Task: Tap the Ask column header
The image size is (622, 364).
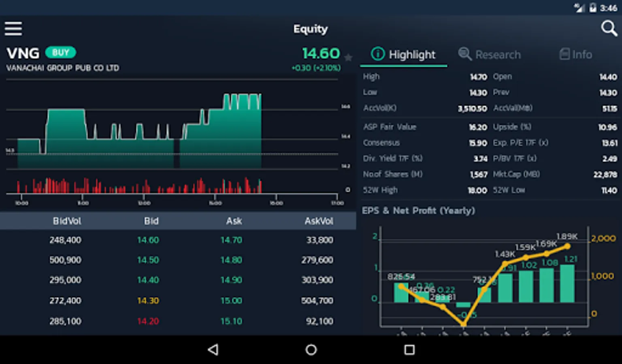Action: [x=234, y=221]
